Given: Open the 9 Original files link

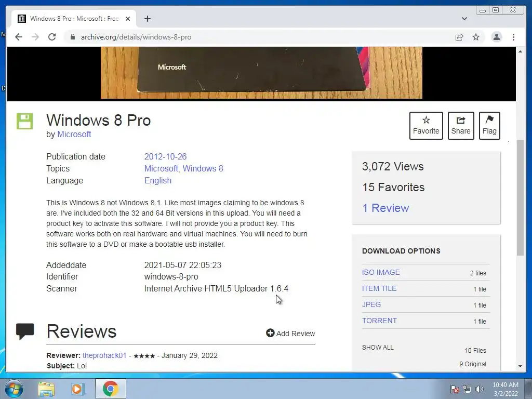Looking at the screenshot, I should (x=473, y=364).
